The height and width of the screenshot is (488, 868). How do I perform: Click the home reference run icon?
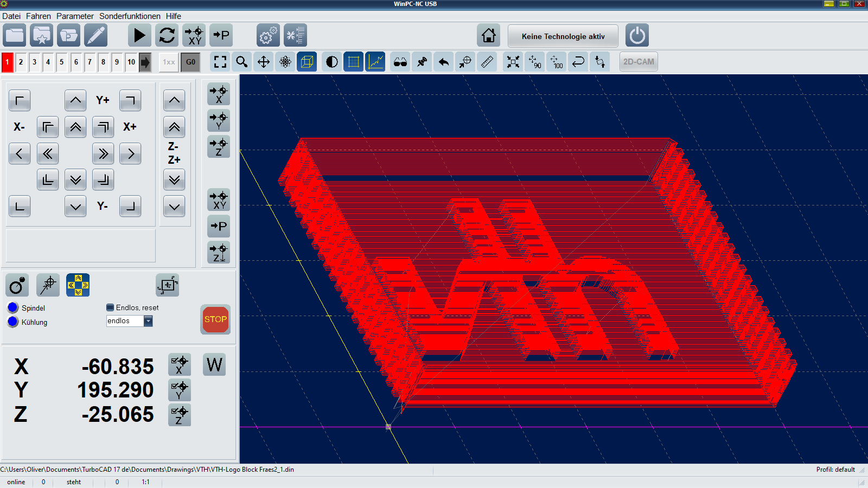coord(488,36)
